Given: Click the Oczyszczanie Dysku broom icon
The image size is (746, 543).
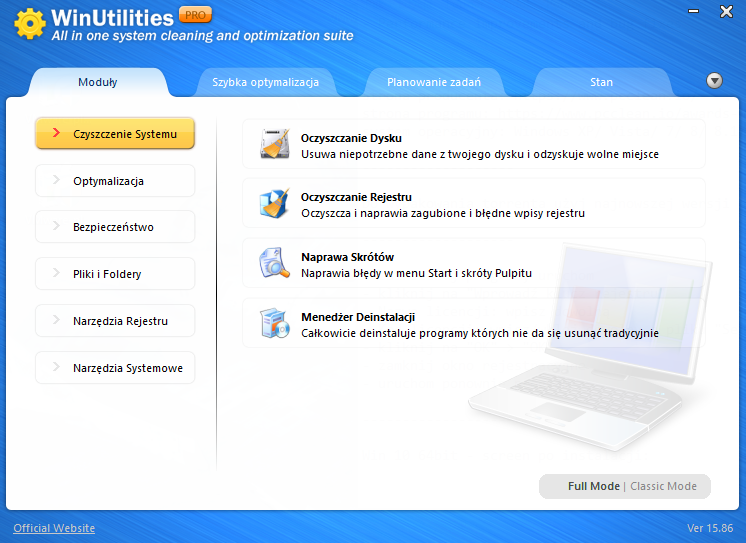Looking at the screenshot, I should [275, 143].
